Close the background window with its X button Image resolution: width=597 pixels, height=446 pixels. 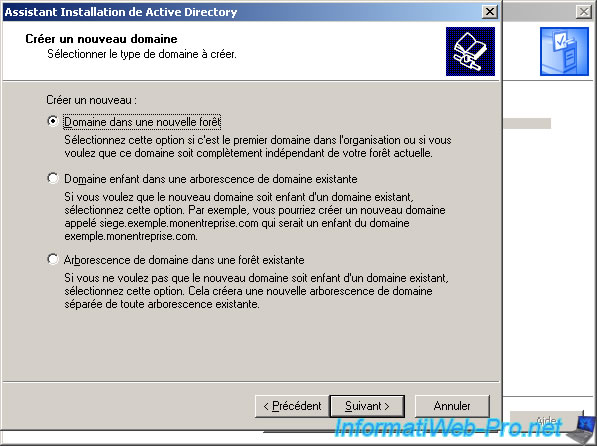584,12
